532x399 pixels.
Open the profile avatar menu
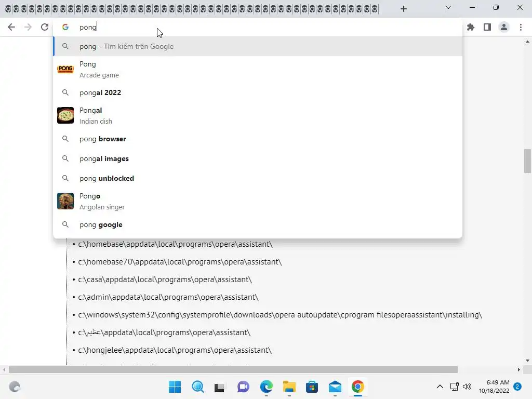pyautogui.click(x=504, y=27)
